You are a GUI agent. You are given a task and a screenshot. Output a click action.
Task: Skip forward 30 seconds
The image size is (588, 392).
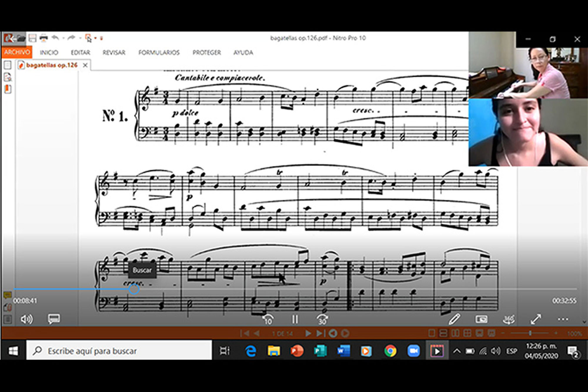[322, 319]
